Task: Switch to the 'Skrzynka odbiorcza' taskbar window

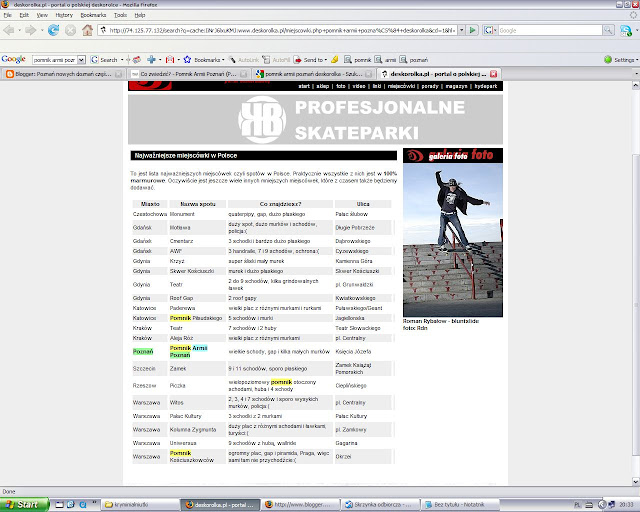Action: click(x=381, y=505)
